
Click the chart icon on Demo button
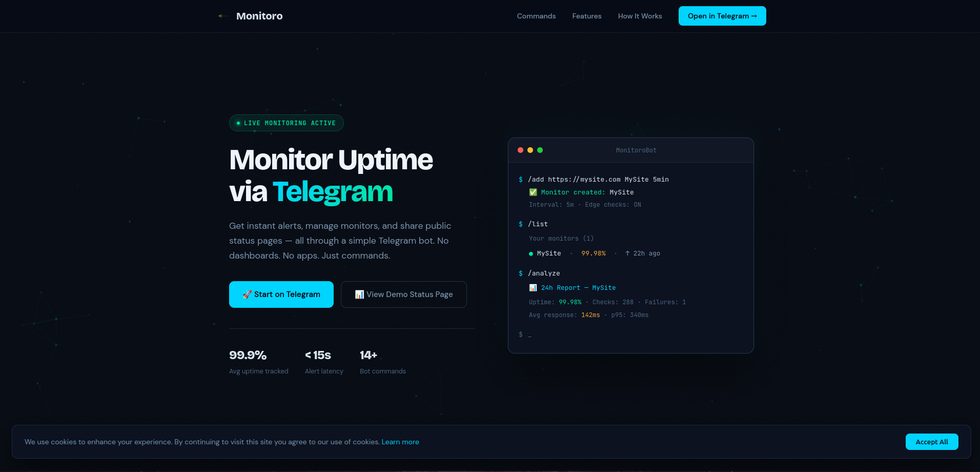coord(359,294)
